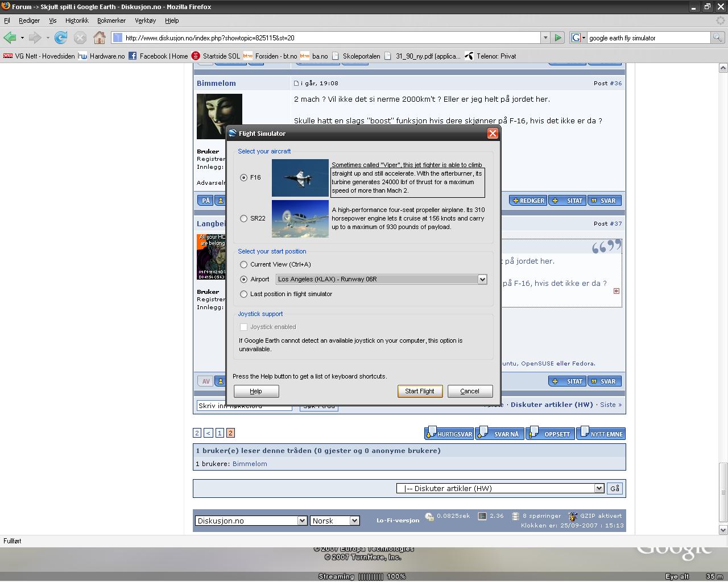Open VG Nett - Hovedsiden bookmark
Viewport: 728px width, 582px height.
(x=39, y=56)
